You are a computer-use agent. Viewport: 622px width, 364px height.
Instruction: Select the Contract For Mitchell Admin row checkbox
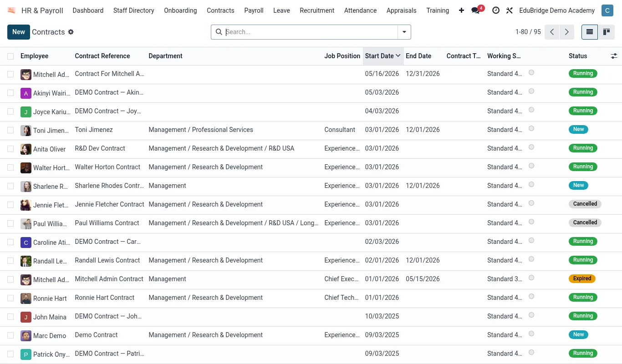tap(10, 74)
